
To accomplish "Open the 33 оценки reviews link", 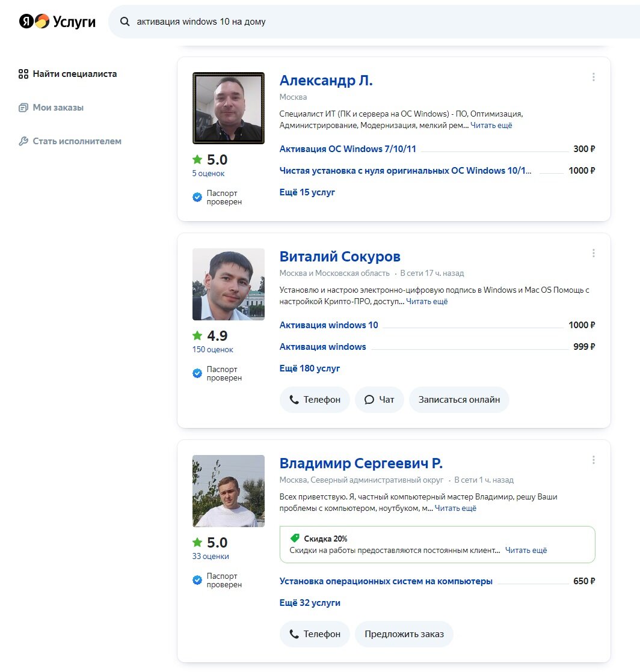I will point(211,556).
